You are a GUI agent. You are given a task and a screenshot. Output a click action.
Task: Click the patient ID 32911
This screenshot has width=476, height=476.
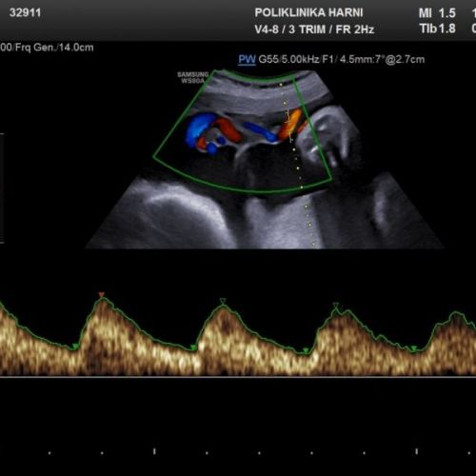25,12
